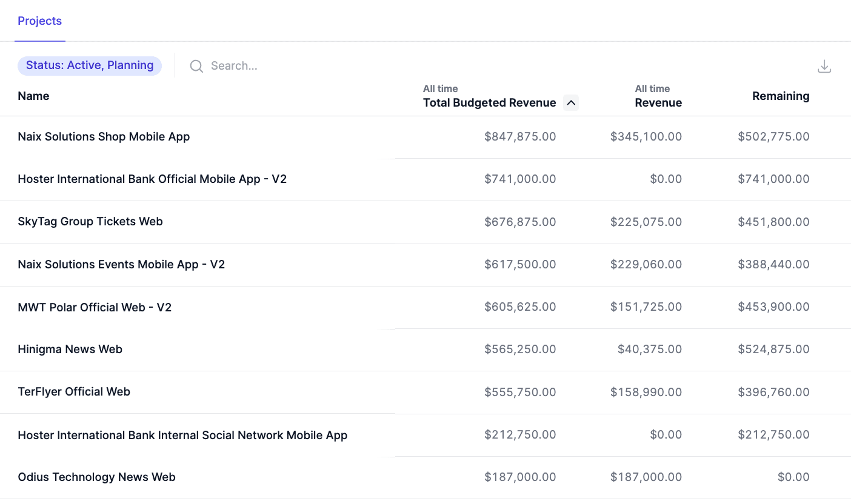
Task: Click the $847,875.00 budgeted revenue cell
Action: pyautogui.click(x=520, y=137)
